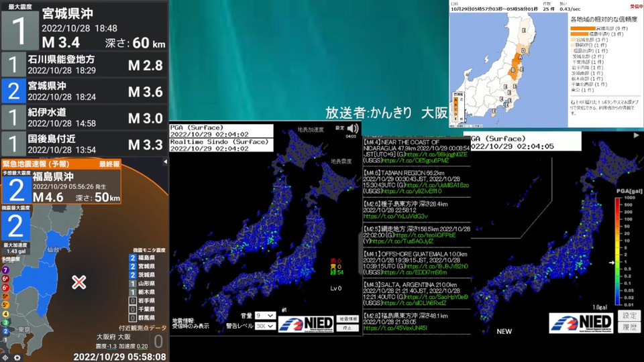Collapse arrow beside 緊急地震速報 header

[x=165, y=162]
